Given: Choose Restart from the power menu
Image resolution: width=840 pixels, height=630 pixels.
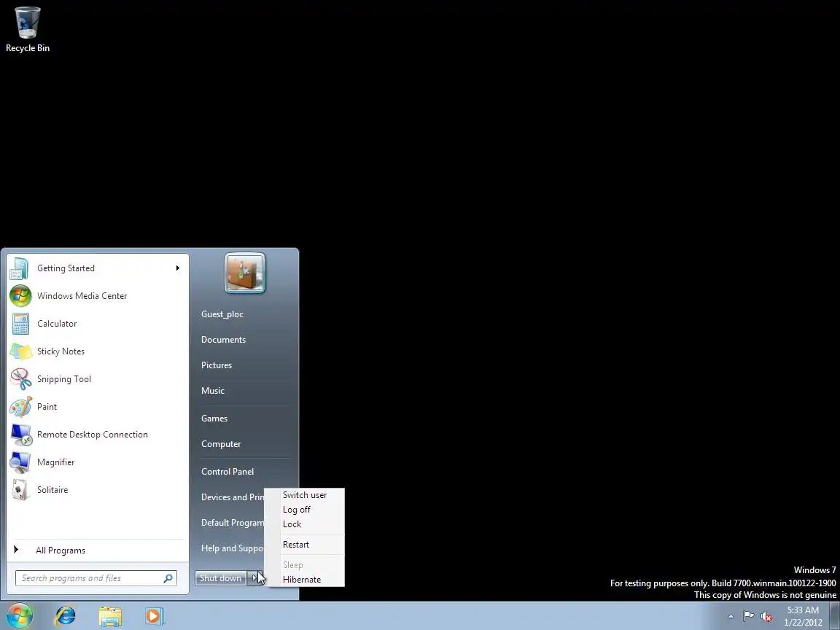Looking at the screenshot, I should (296, 544).
